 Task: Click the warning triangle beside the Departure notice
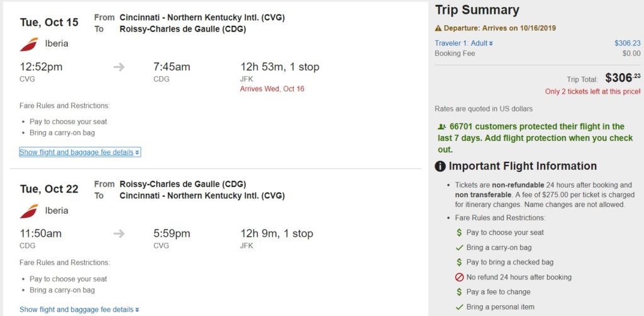click(x=438, y=28)
